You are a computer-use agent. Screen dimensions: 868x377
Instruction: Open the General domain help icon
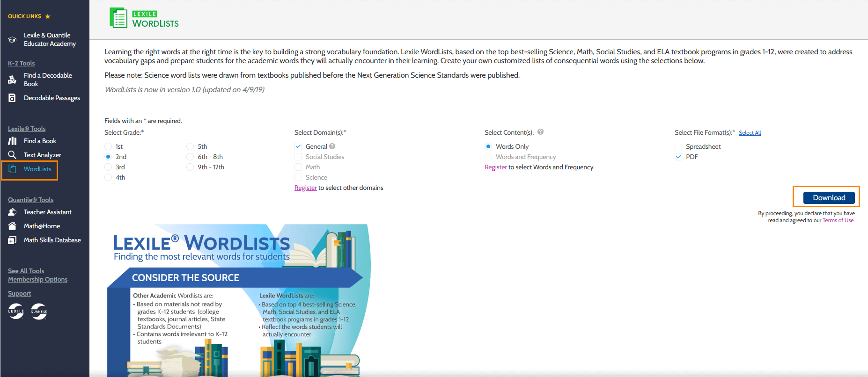pos(332,146)
